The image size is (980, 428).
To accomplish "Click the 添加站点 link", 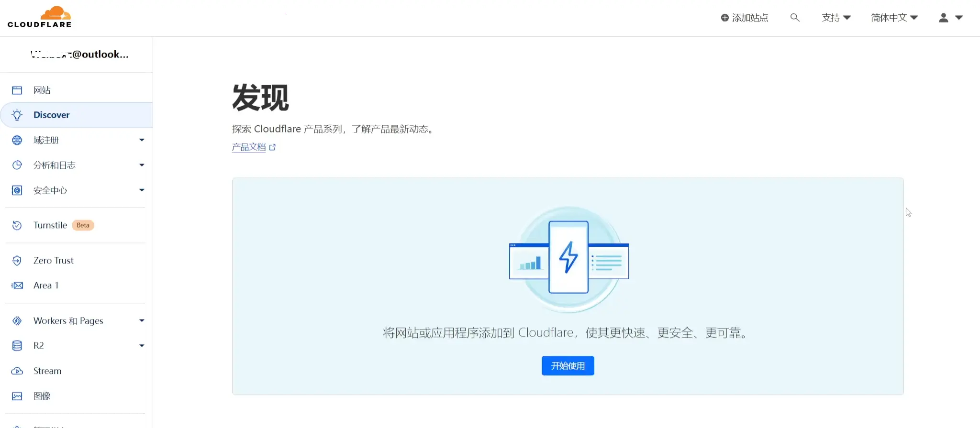I will [x=745, y=18].
